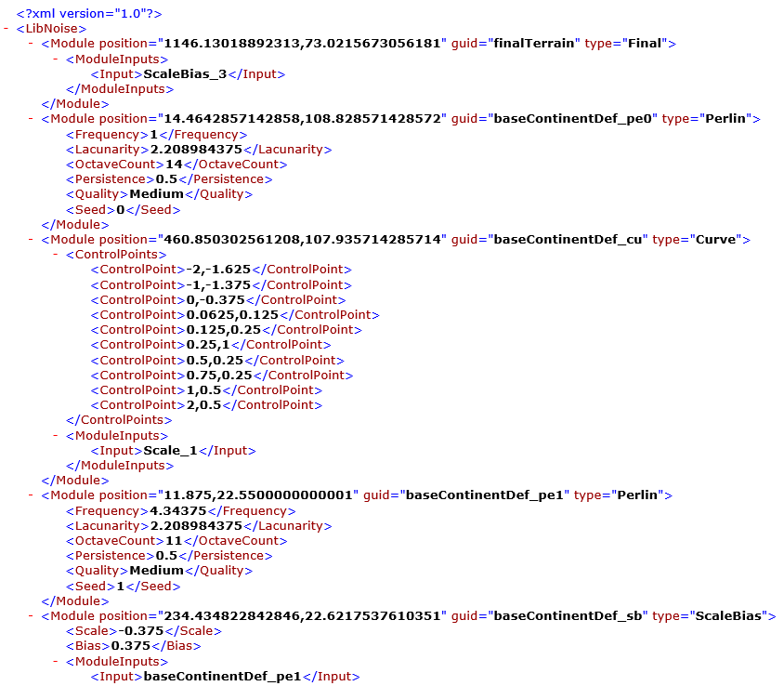This screenshot has width=784, height=686.
Task: Click position value 234.434822842846,22.6217537610351
Action: tap(302, 616)
